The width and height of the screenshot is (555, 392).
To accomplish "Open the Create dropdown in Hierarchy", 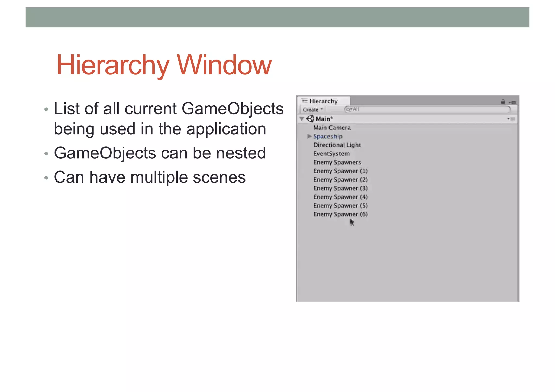I will tap(312, 109).
